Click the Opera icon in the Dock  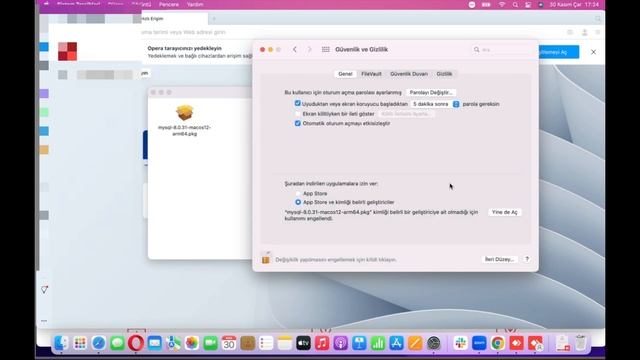[136, 343]
